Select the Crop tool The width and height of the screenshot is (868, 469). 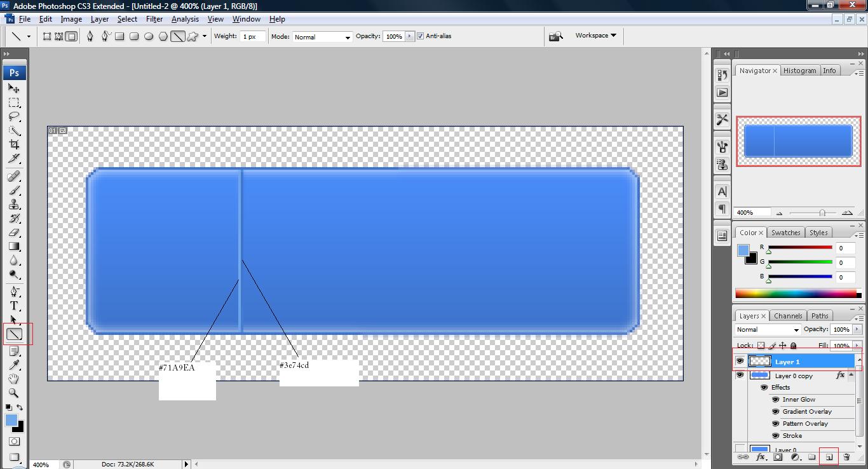14,145
